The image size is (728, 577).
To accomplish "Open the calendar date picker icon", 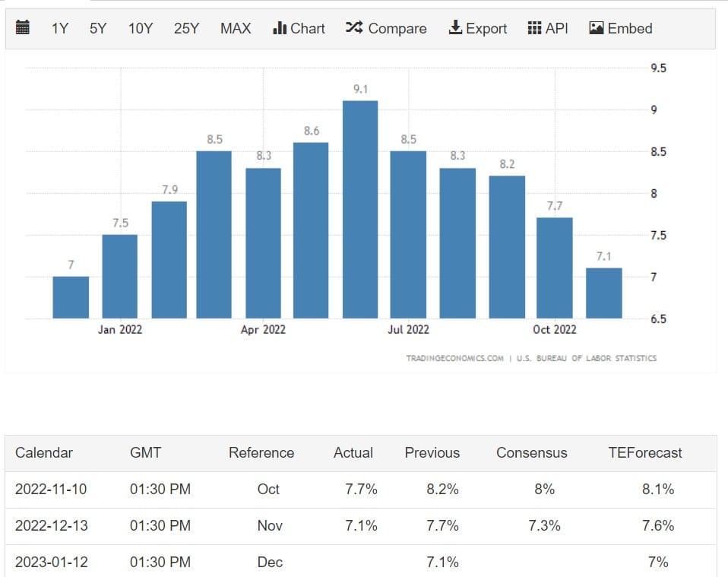I will click(23, 28).
